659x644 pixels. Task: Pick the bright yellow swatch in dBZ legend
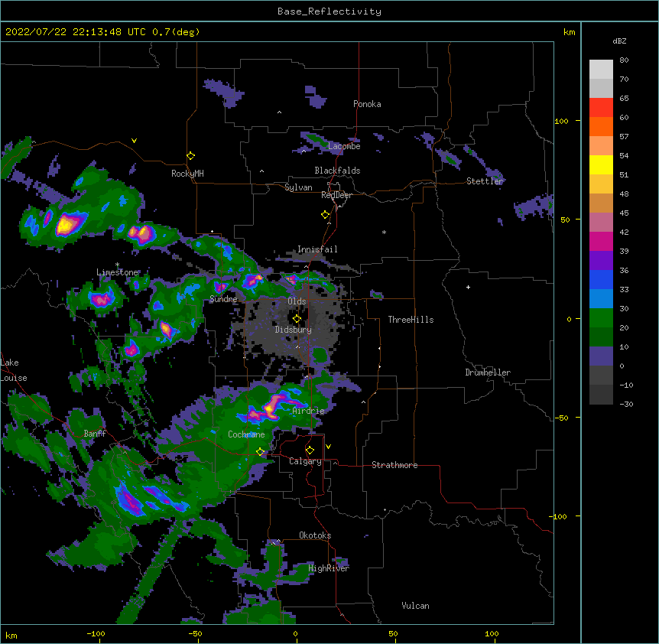tap(601, 164)
